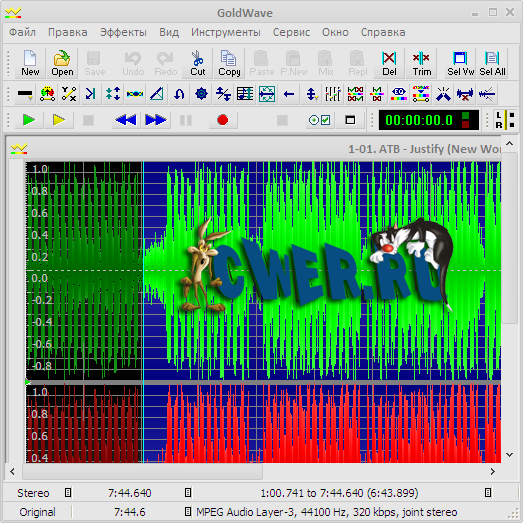Open the Инструменты menu

225,32
